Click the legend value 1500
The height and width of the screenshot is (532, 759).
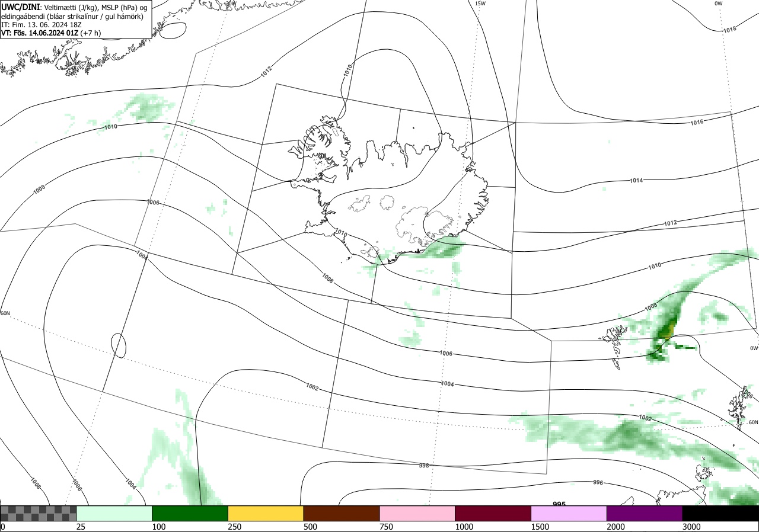tap(541, 527)
